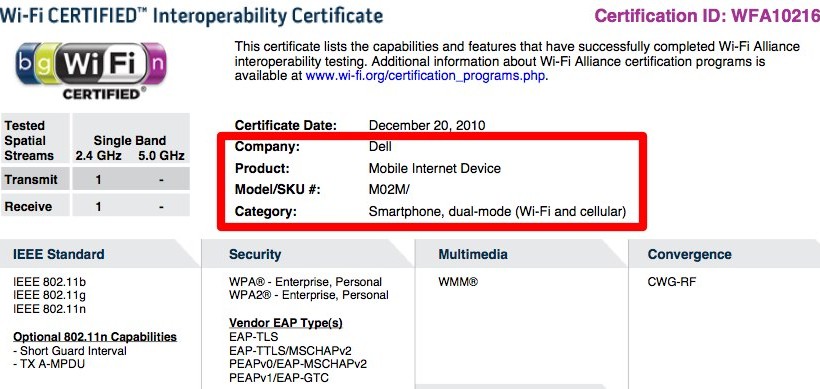The width and height of the screenshot is (820, 389).
Task: Open the www.wi-fi.org/certification_programs.php link
Action: pos(426,76)
